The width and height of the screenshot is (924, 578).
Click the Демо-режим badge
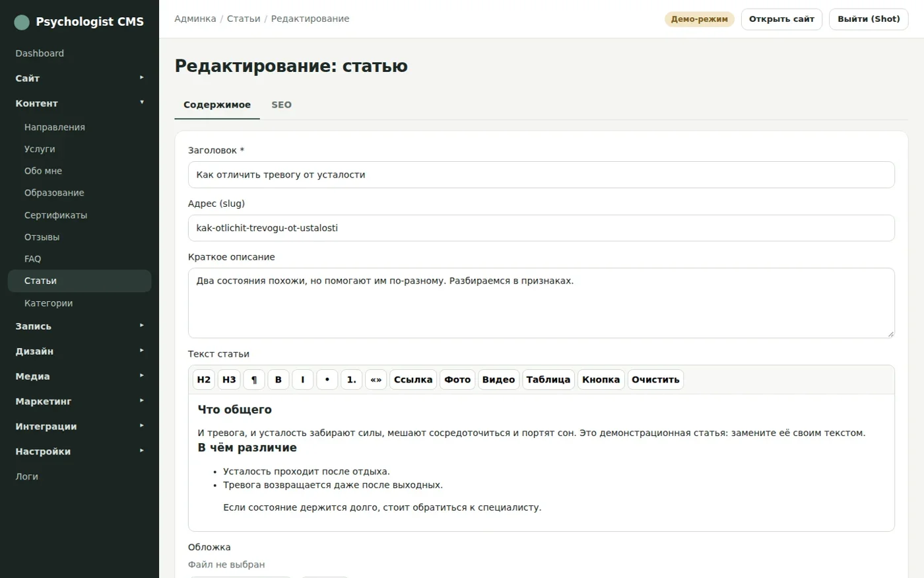click(x=700, y=19)
